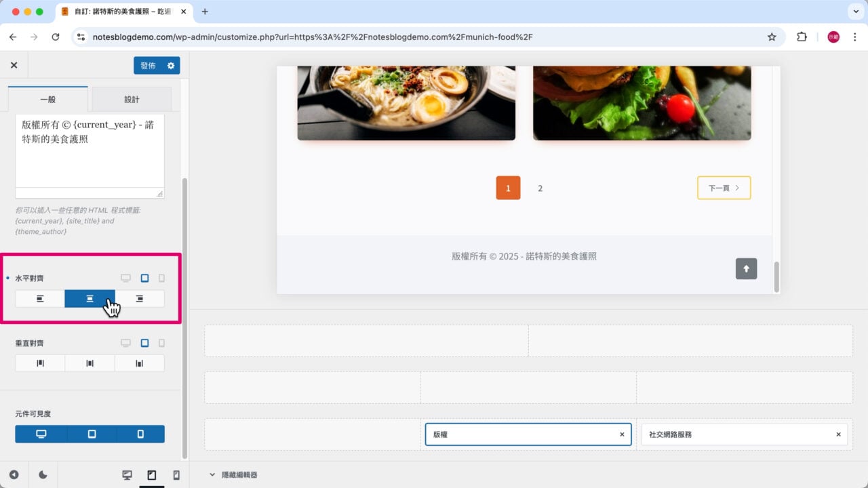Choose top vertical alignment icon
868x488 pixels.
click(40, 363)
